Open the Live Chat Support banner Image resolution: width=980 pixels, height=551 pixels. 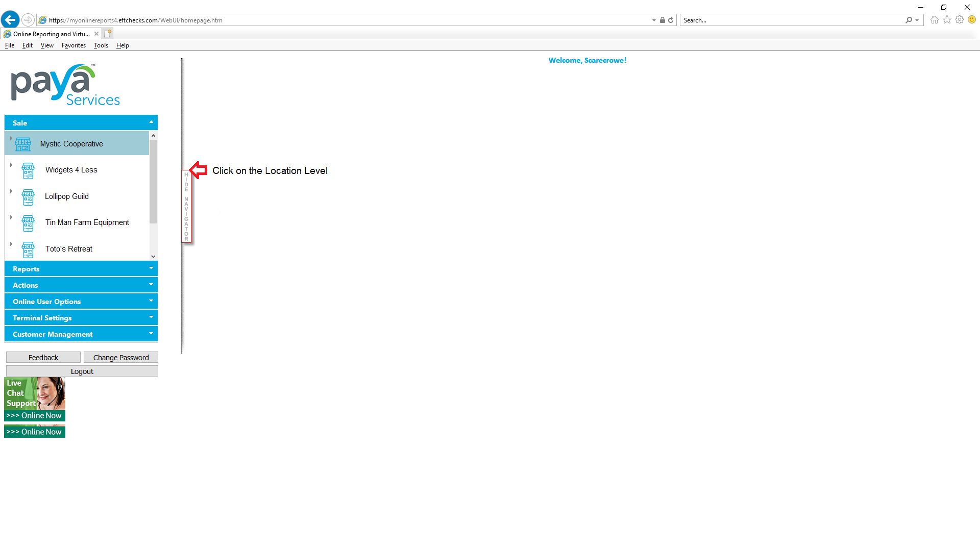(35, 399)
